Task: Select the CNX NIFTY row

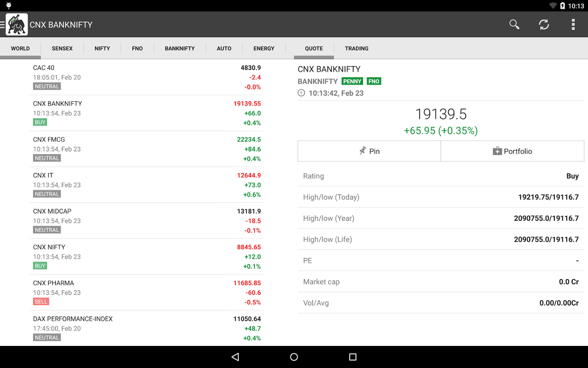Action: (x=147, y=256)
